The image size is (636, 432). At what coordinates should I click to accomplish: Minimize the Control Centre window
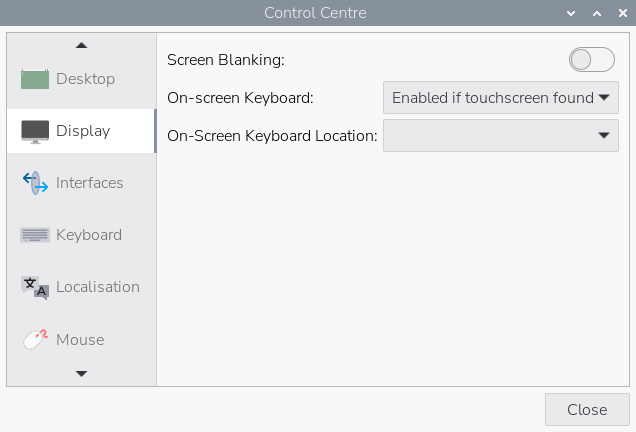pyautogui.click(x=571, y=13)
